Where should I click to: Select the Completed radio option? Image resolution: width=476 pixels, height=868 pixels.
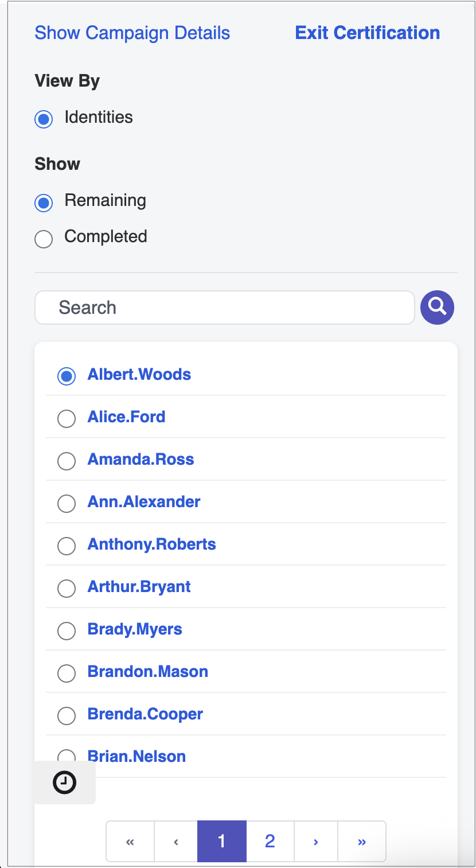pyautogui.click(x=44, y=239)
